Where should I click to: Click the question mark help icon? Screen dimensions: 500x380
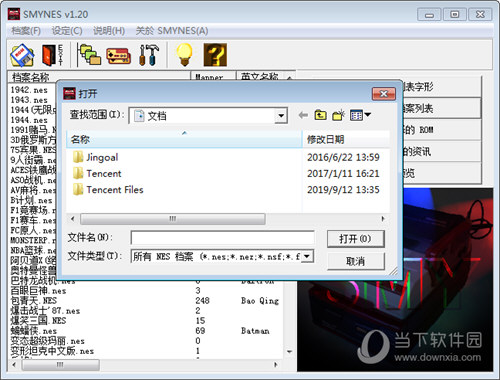click(215, 55)
